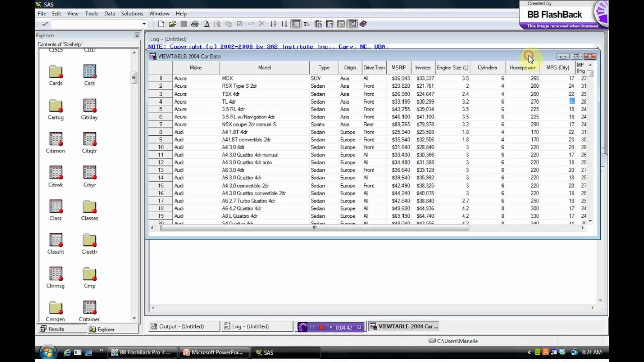Click the Make column header
Image resolution: width=644 pixels, height=362 pixels.
196,68
